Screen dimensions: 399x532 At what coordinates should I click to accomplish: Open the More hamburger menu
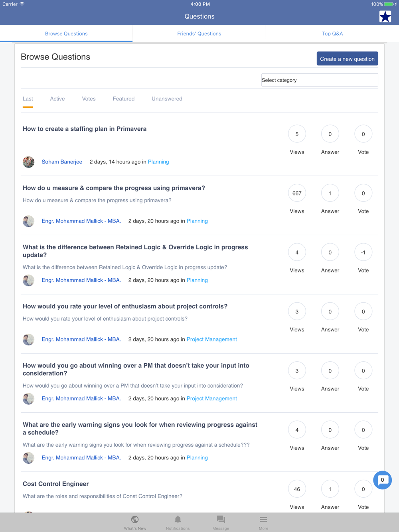(x=263, y=520)
